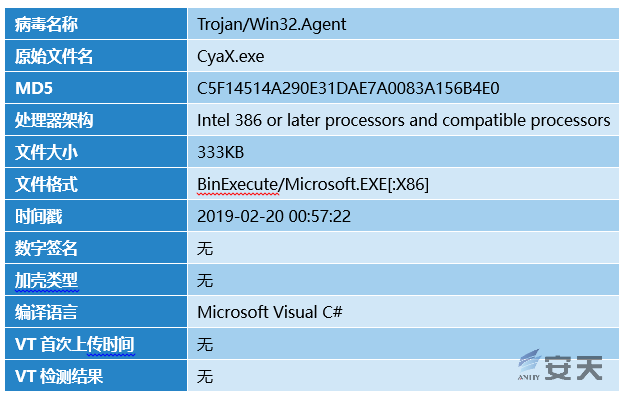Screen dimensions: 626x400
Task: Select the 数字签名 label cell
Action: (96, 248)
